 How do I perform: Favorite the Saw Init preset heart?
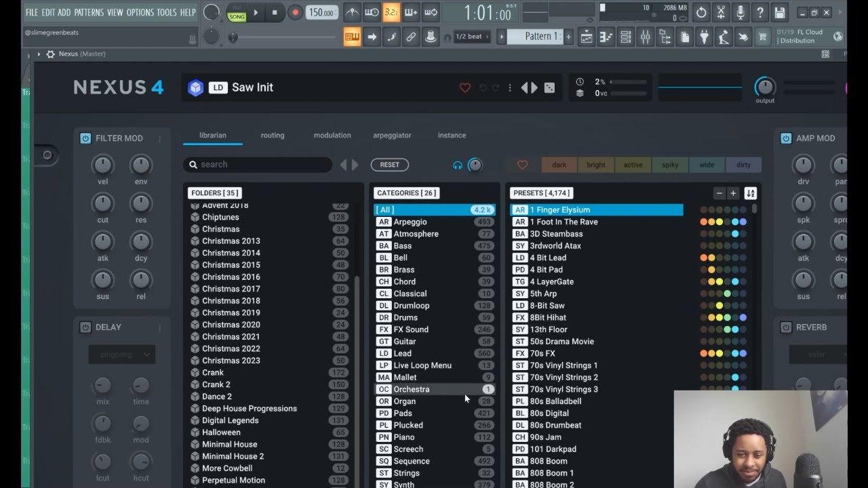465,87
